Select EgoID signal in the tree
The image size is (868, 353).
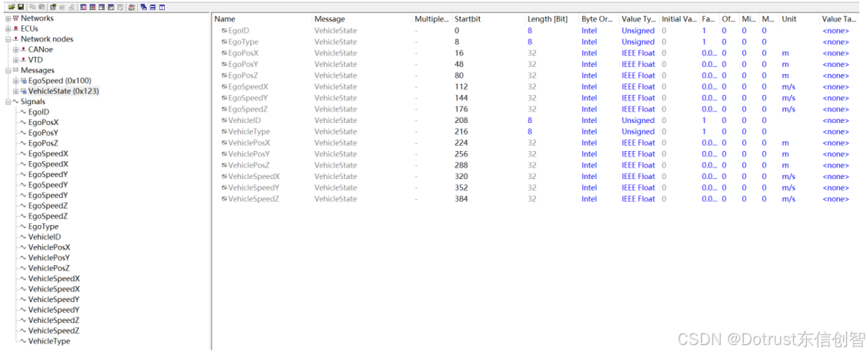pyautogui.click(x=39, y=112)
